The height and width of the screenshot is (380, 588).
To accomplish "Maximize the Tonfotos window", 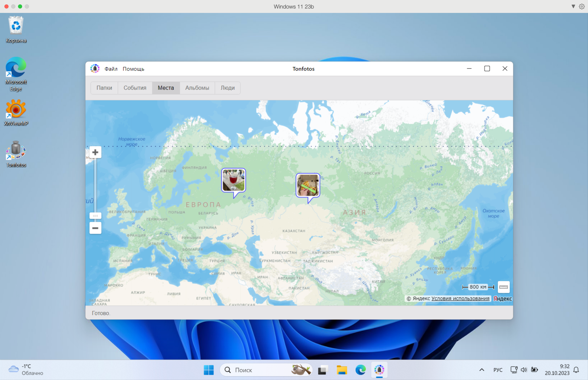I will (487, 69).
